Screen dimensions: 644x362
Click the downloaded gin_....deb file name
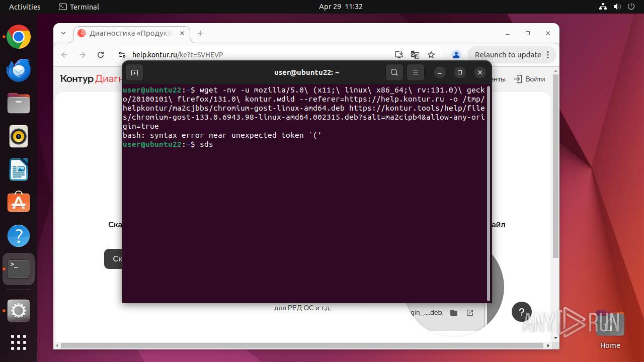[426, 313]
